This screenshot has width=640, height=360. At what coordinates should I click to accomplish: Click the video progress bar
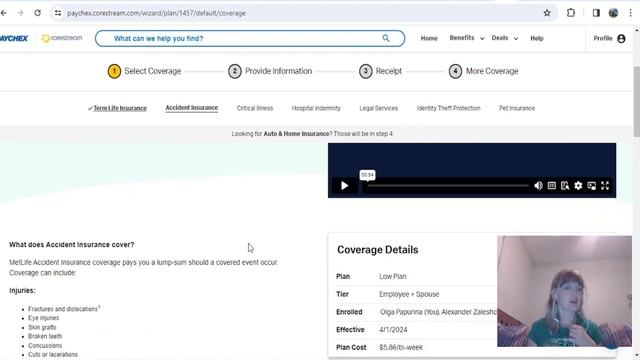pos(447,186)
